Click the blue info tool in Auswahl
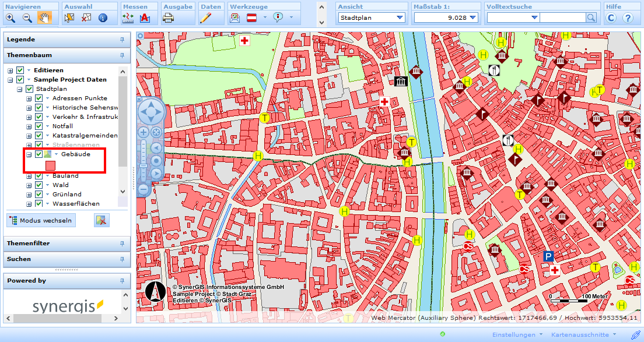 (x=101, y=17)
